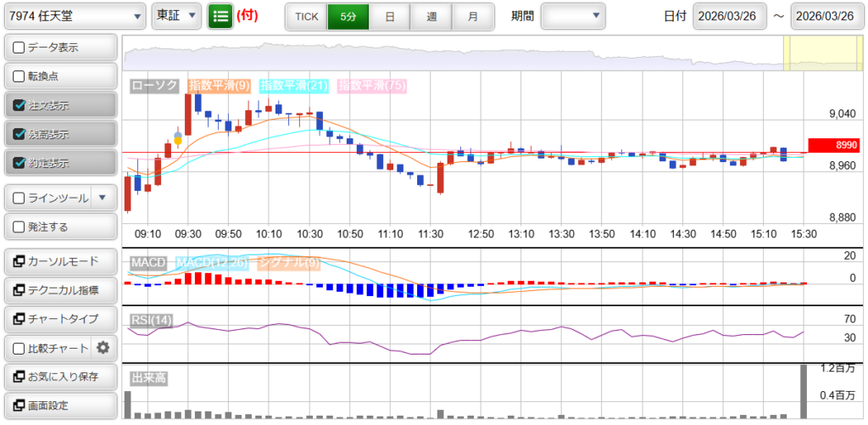868x425 pixels.
Task: Uncheck the 注文表示 checkbox
Action: 19,106
